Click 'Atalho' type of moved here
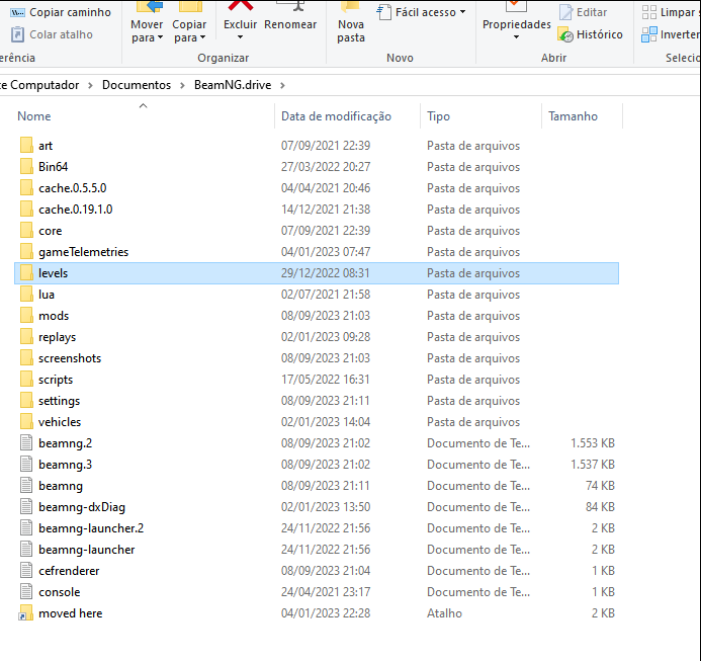This screenshot has height=661, width=701. click(444, 613)
